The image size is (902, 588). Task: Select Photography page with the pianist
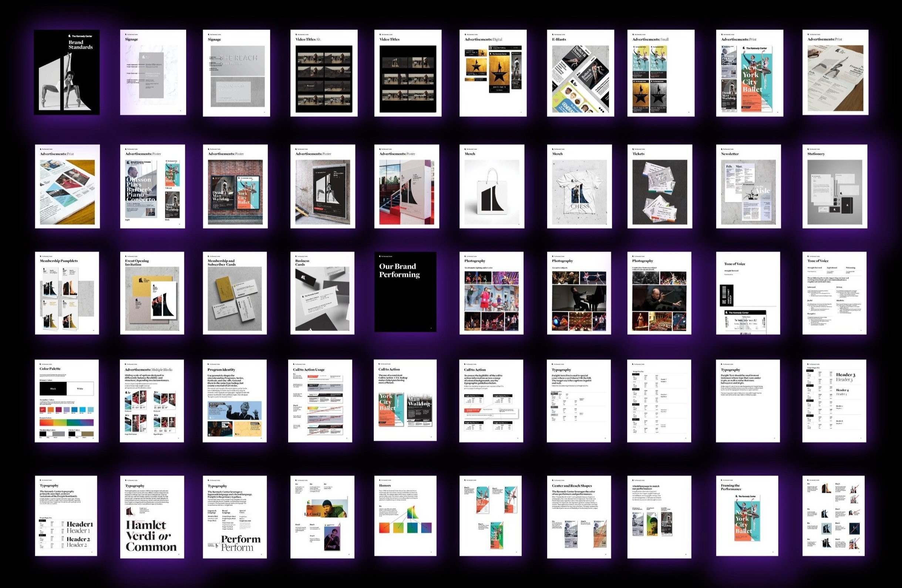pos(579,293)
